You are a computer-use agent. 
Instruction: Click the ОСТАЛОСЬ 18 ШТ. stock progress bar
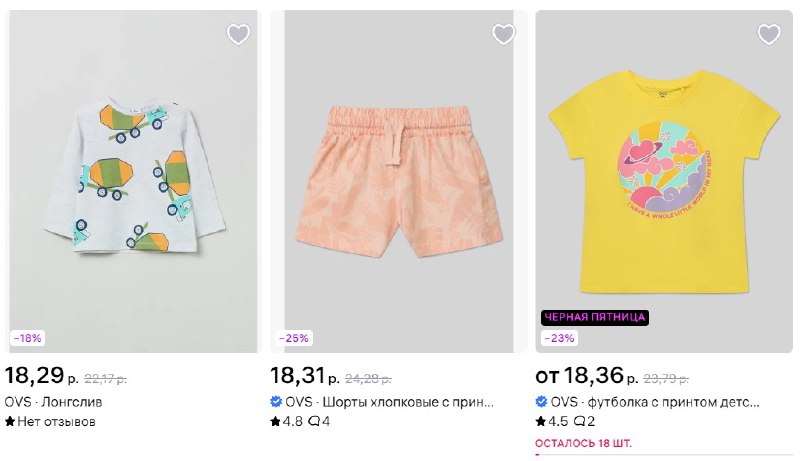[664, 454]
